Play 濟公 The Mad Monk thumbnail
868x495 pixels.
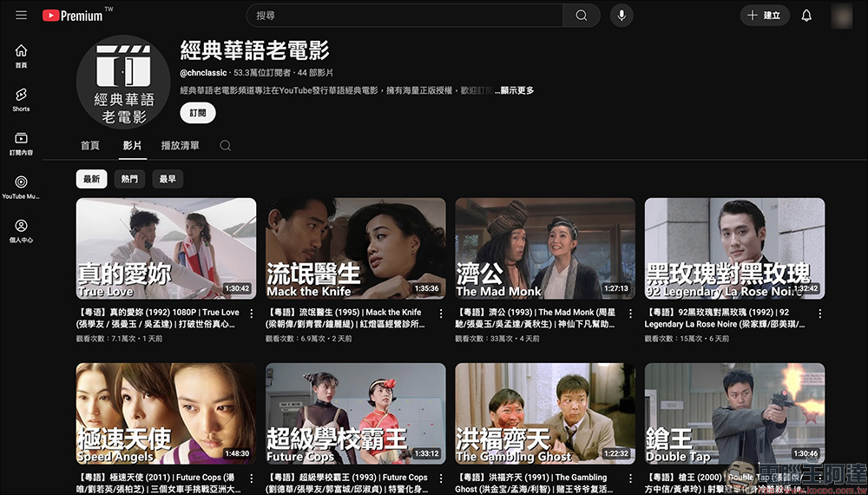(545, 248)
